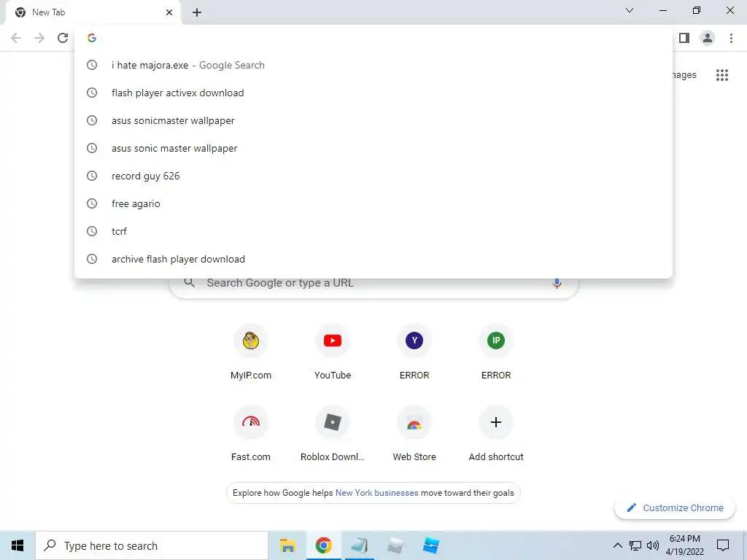Choose suggestion 'flash player activex download'
Screen dimensions: 747x560
(373, 93)
